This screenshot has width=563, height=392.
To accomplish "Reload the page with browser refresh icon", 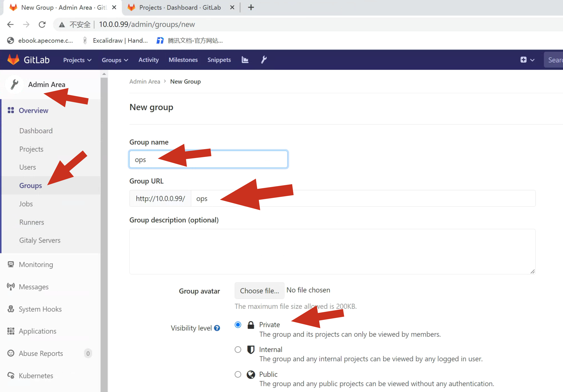I will click(x=42, y=24).
